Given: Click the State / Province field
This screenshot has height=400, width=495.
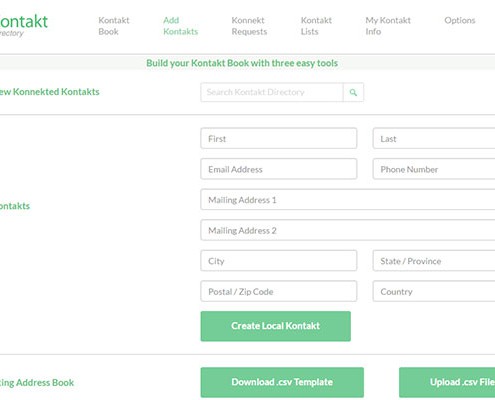Looking at the screenshot, I should (434, 261).
